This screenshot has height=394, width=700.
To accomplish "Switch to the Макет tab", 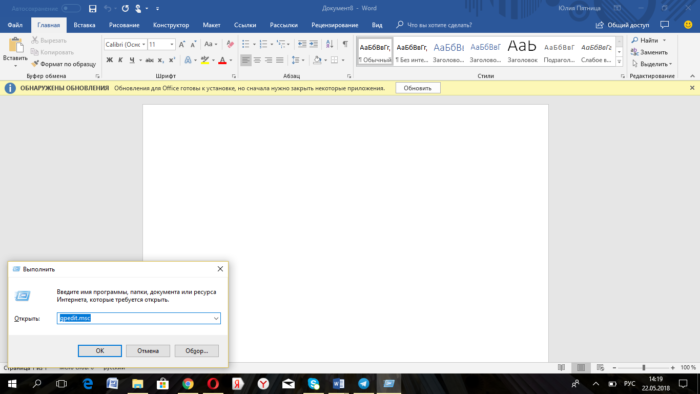I will 211,25.
